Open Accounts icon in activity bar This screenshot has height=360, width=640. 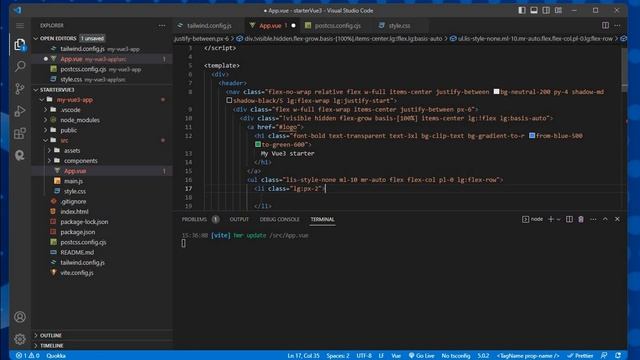20,317
